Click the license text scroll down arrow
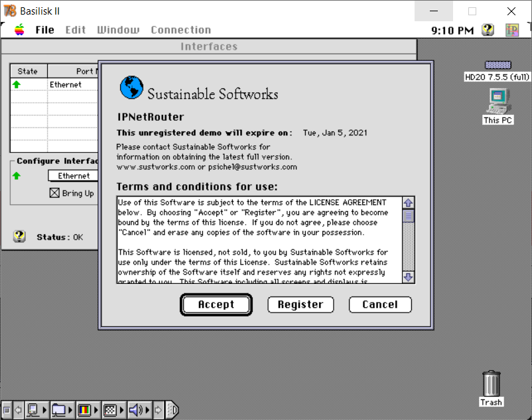This screenshot has height=420, width=532. click(x=408, y=277)
